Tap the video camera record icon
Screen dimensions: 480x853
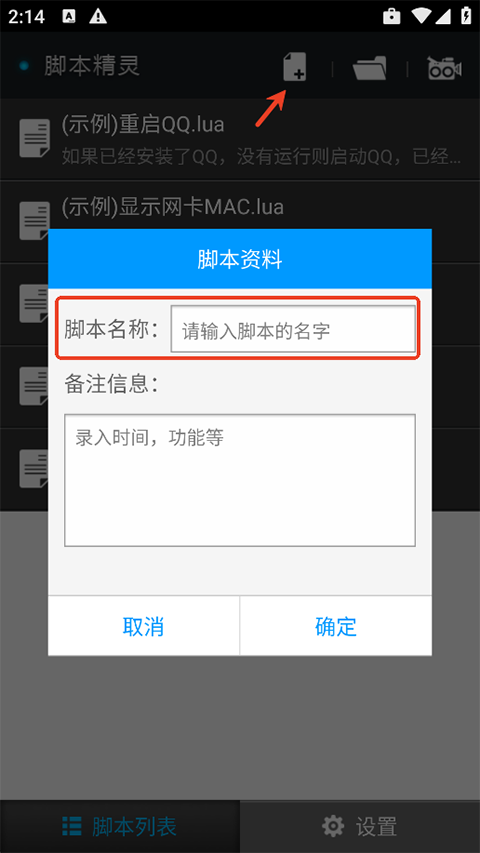point(445,69)
